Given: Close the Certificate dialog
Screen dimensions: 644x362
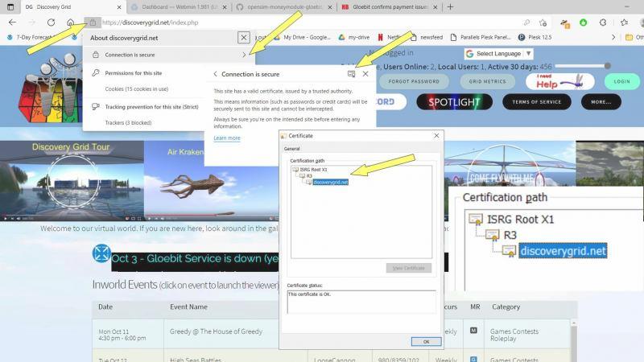Looking at the screenshot, I should click(436, 135).
